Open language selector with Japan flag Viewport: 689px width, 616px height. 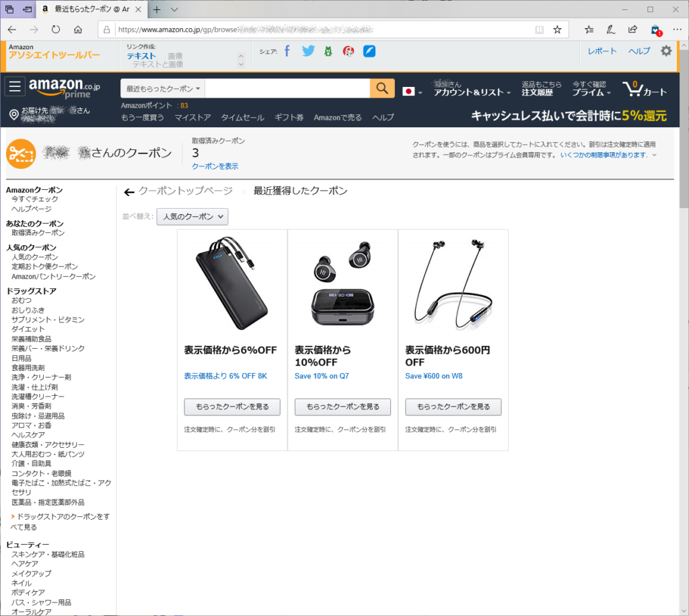click(x=412, y=92)
